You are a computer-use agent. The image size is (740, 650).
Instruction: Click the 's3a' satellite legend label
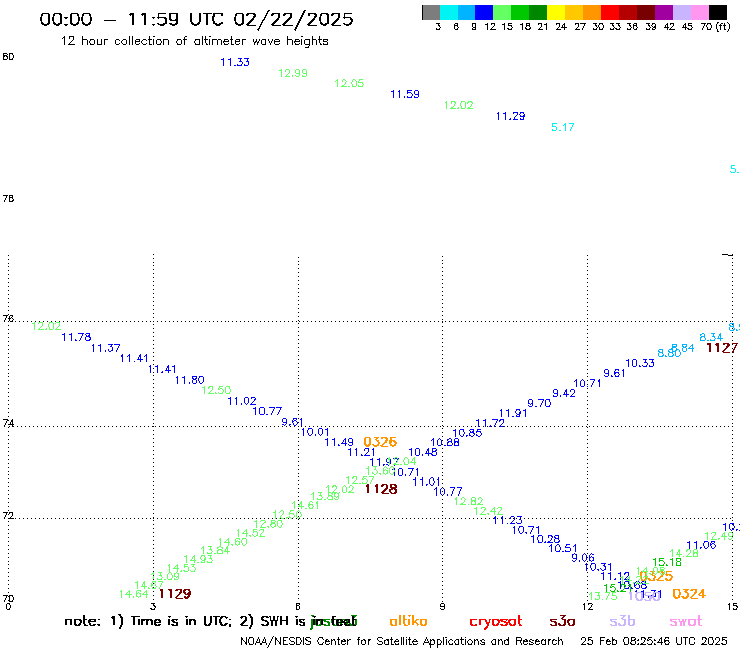562,621
